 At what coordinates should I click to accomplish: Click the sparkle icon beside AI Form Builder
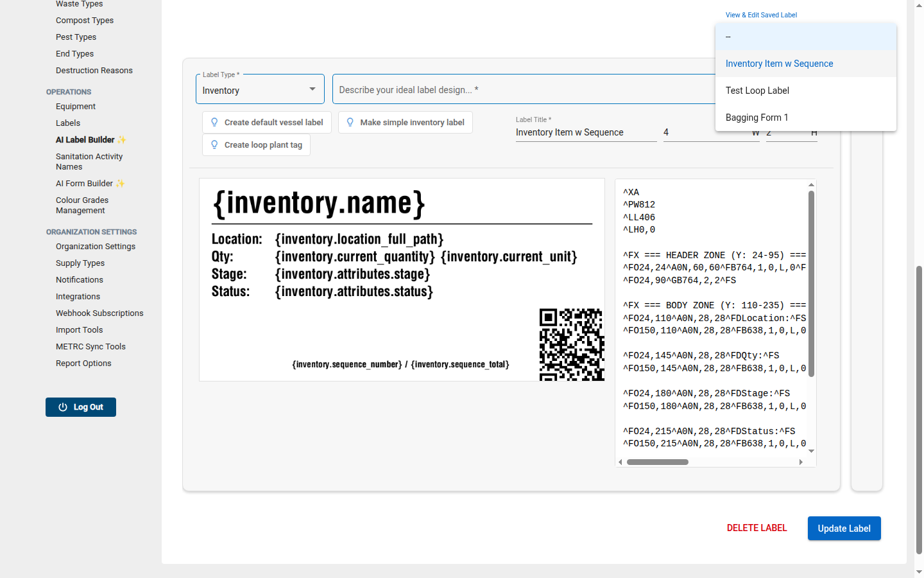[x=120, y=184]
